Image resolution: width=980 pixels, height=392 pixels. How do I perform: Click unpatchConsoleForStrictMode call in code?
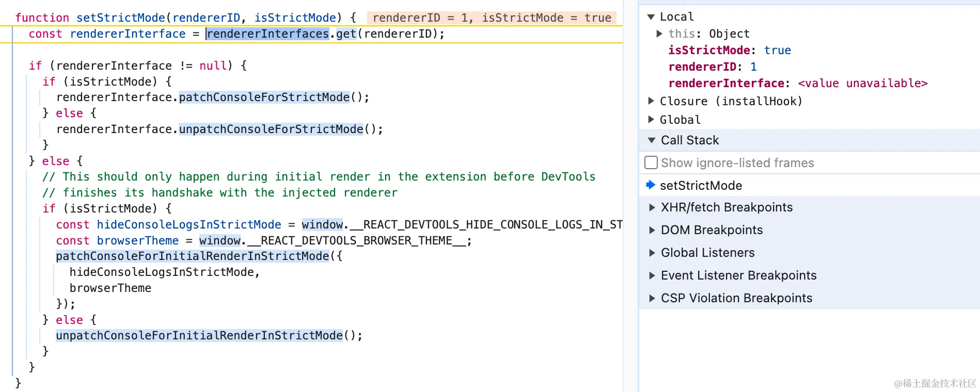[271, 129]
